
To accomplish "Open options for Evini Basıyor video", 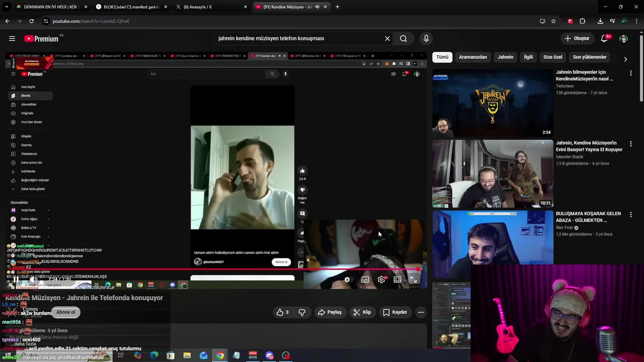I will coord(630,144).
